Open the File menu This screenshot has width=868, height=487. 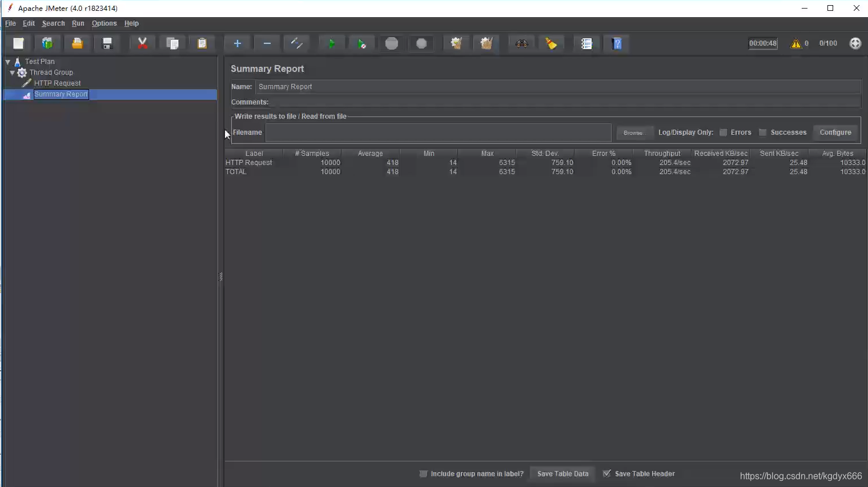(10, 23)
